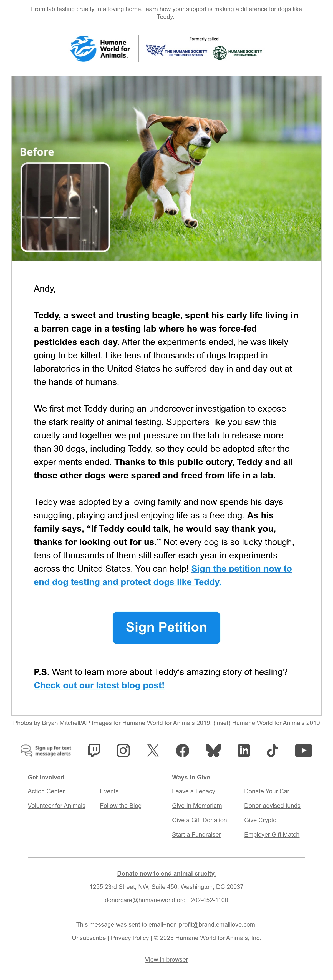333x980 pixels.
Task: Open the View in browser link
Action: pos(167,959)
